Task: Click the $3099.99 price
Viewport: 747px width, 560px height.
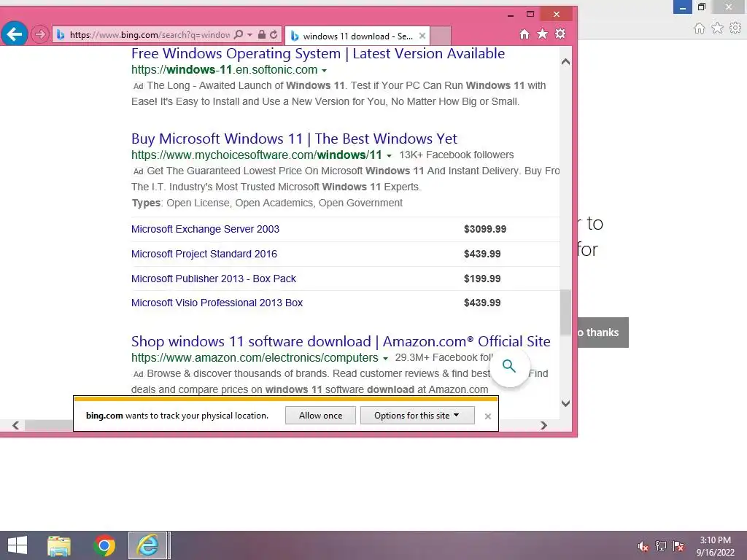Action: coord(485,229)
